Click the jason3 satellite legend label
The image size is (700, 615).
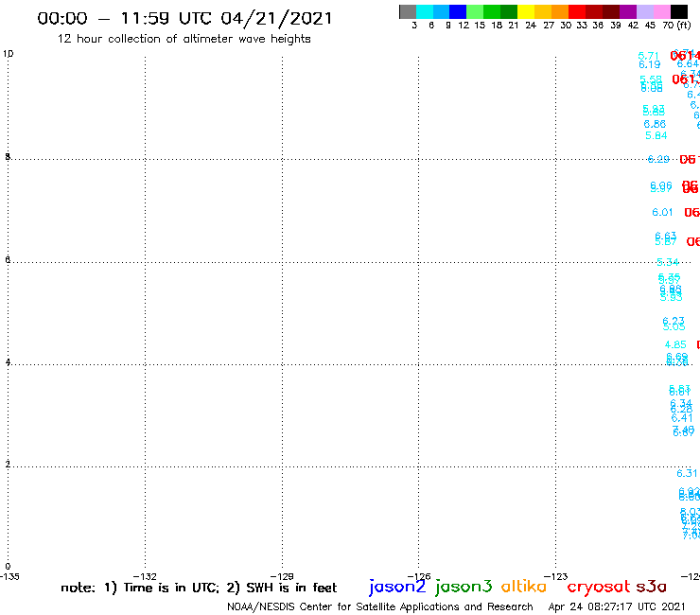[x=464, y=587]
